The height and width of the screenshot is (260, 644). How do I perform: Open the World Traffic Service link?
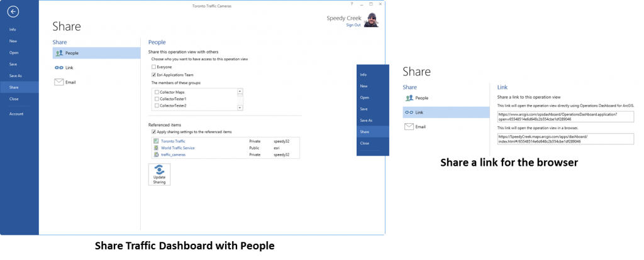[178, 148]
